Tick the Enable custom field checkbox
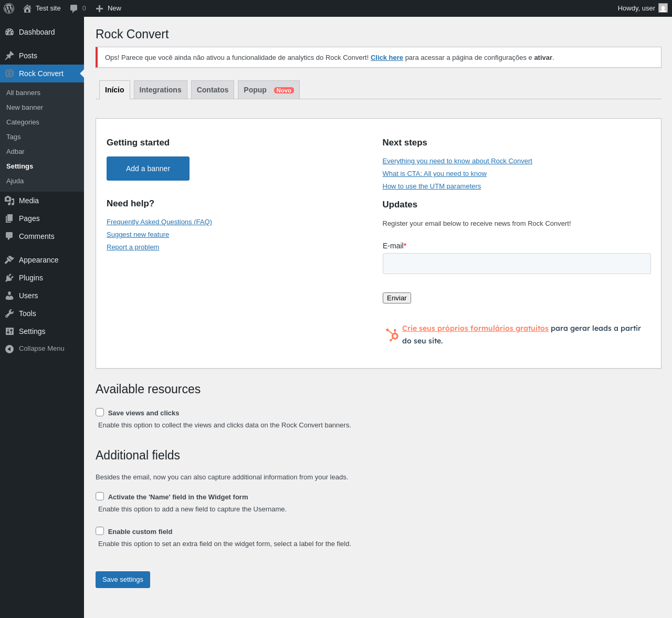 click(x=100, y=531)
